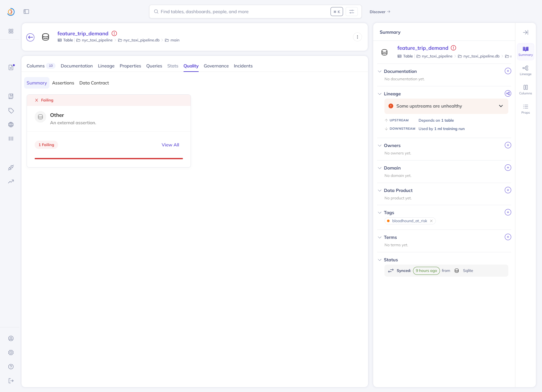Open the Assertions sub-tab
The height and width of the screenshot is (392, 542).
63,83
